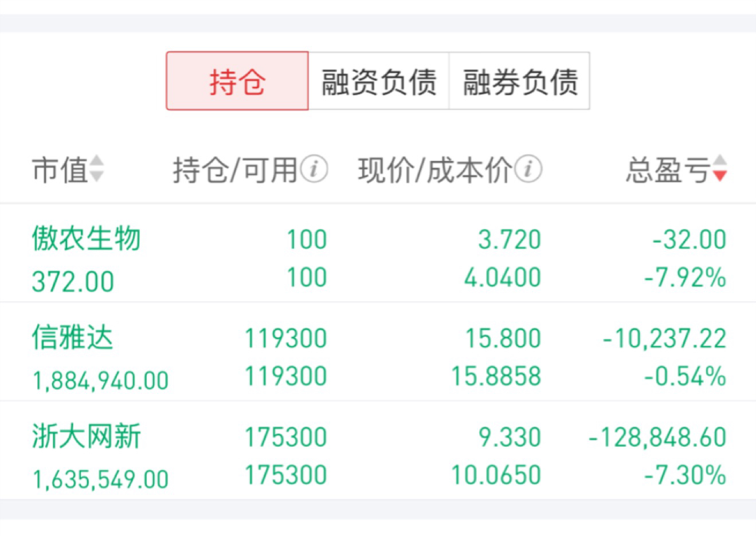The image size is (756, 536).
Task: Toggle 总盈亏 sort arrow indicator
Action: (720, 169)
